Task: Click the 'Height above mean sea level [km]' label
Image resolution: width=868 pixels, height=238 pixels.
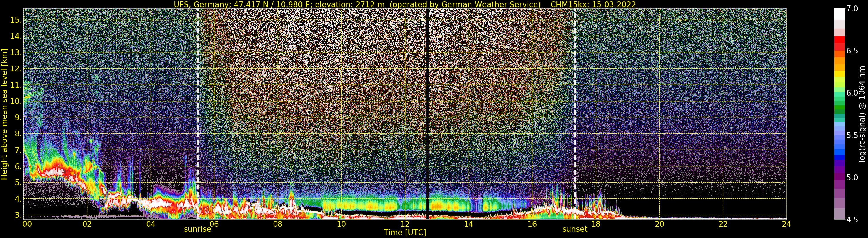Action: 4,114
